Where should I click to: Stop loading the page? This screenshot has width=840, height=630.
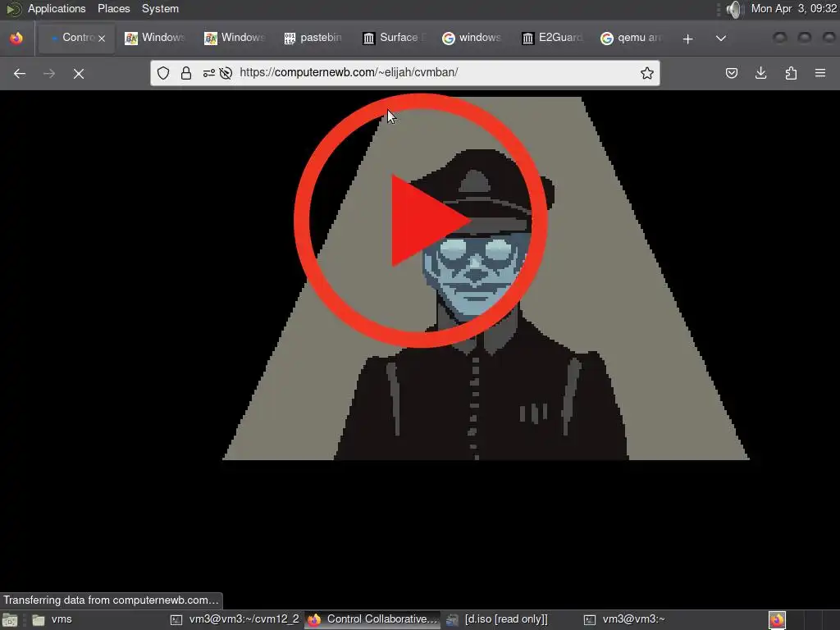pyautogui.click(x=79, y=73)
